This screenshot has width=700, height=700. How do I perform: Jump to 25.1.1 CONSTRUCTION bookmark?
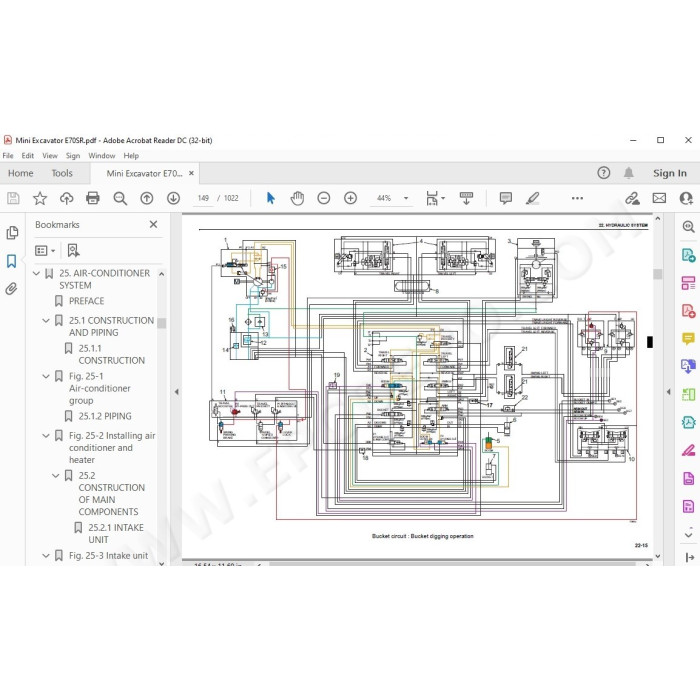pyautogui.click(x=112, y=354)
